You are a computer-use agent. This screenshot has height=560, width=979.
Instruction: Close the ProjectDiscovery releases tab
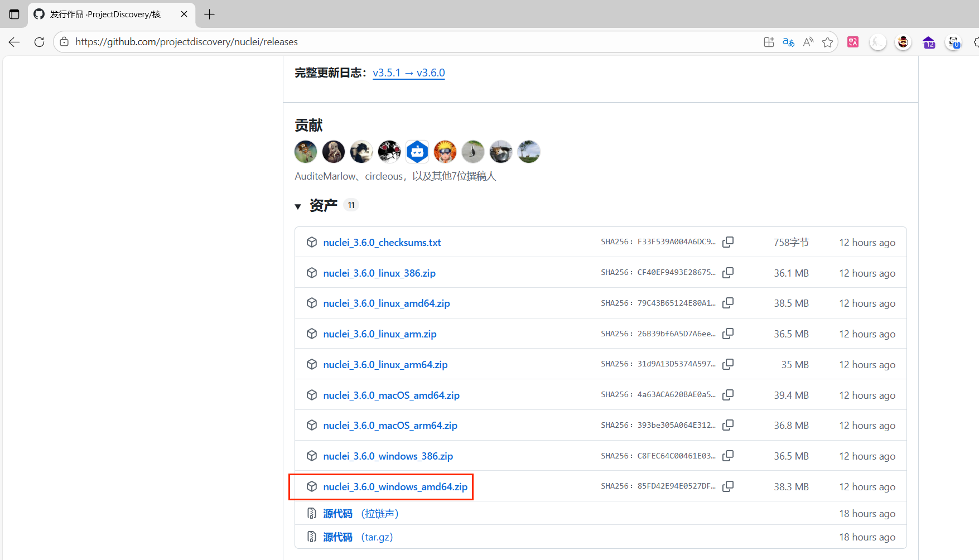pyautogui.click(x=184, y=15)
